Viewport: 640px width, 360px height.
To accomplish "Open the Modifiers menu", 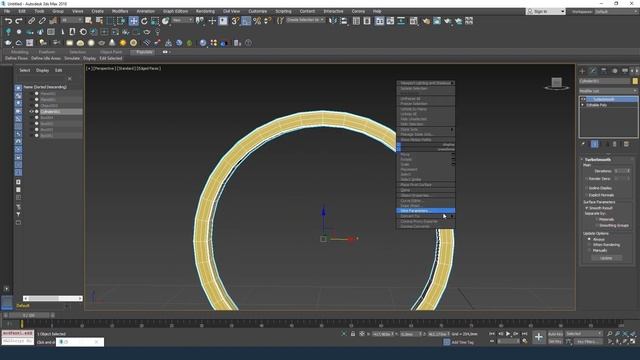I will (x=120, y=11).
